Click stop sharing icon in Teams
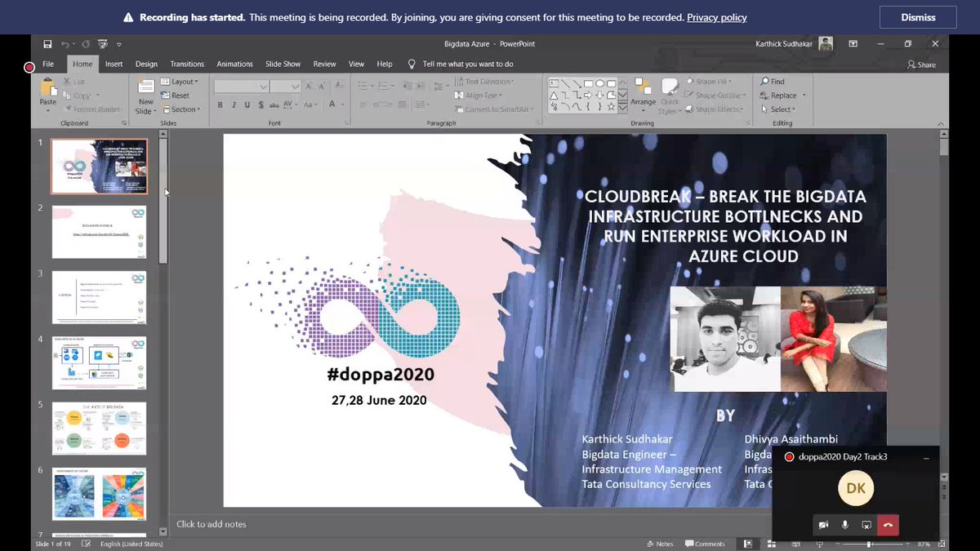Screen dimensions: 980x551 pyautogui.click(x=866, y=525)
